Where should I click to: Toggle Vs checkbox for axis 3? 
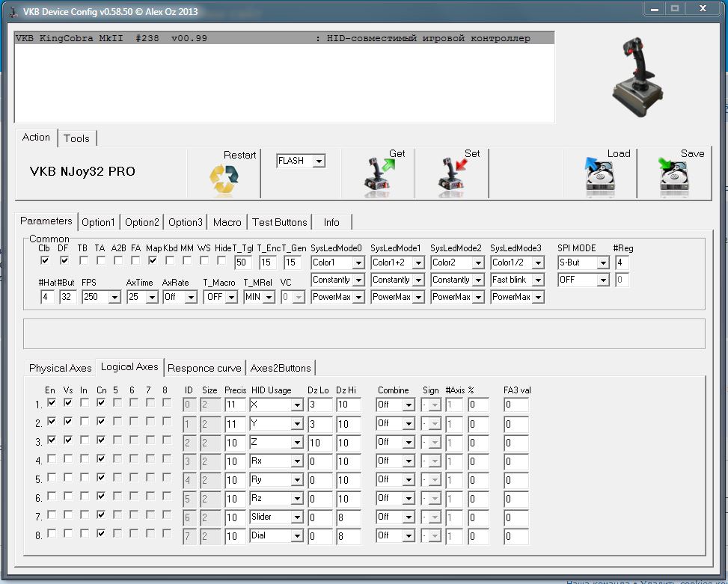tap(68, 440)
